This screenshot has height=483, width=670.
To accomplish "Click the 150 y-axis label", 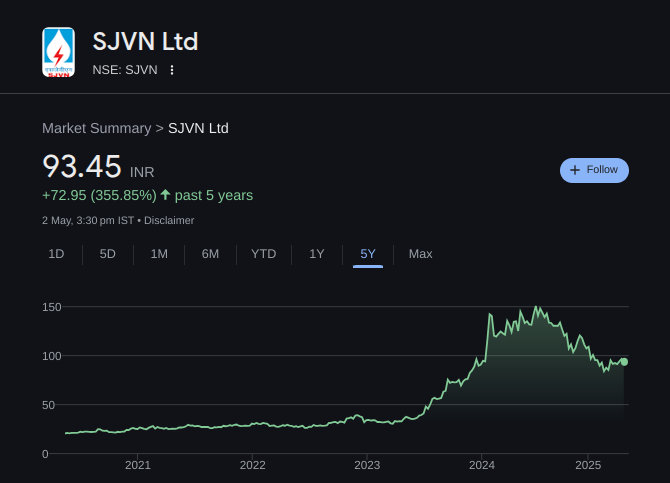I will 52,307.
